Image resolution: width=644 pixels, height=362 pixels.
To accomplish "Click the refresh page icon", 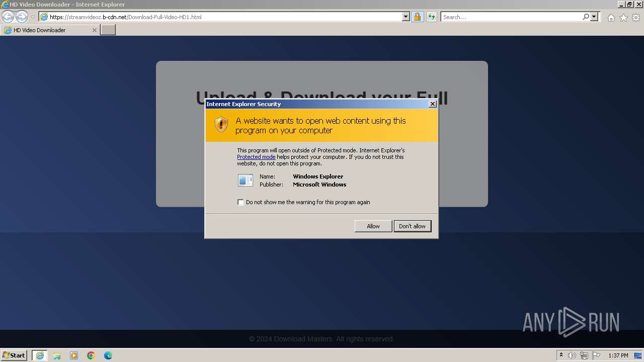I will [x=431, y=17].
